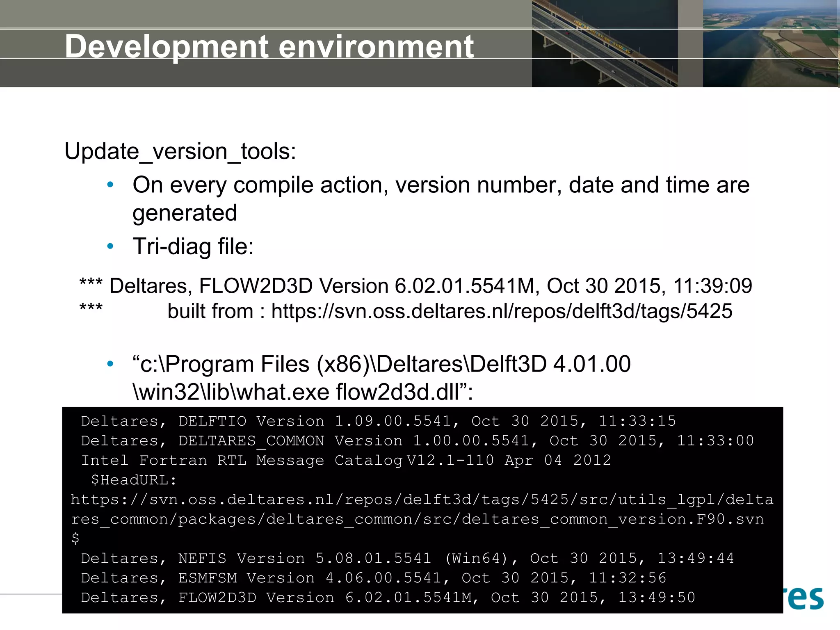
Task: Click the aerial river landscape photo
Action: pyautogui.click(x=771, y=43)
